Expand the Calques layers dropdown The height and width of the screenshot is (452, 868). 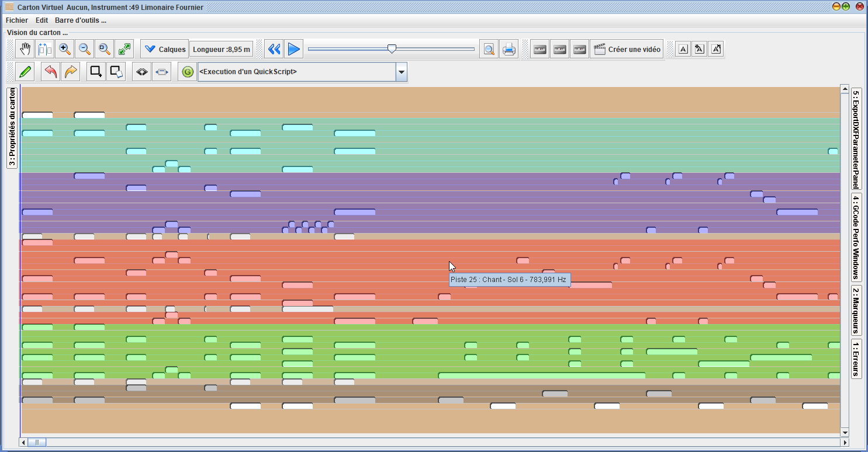pos(165,50)
